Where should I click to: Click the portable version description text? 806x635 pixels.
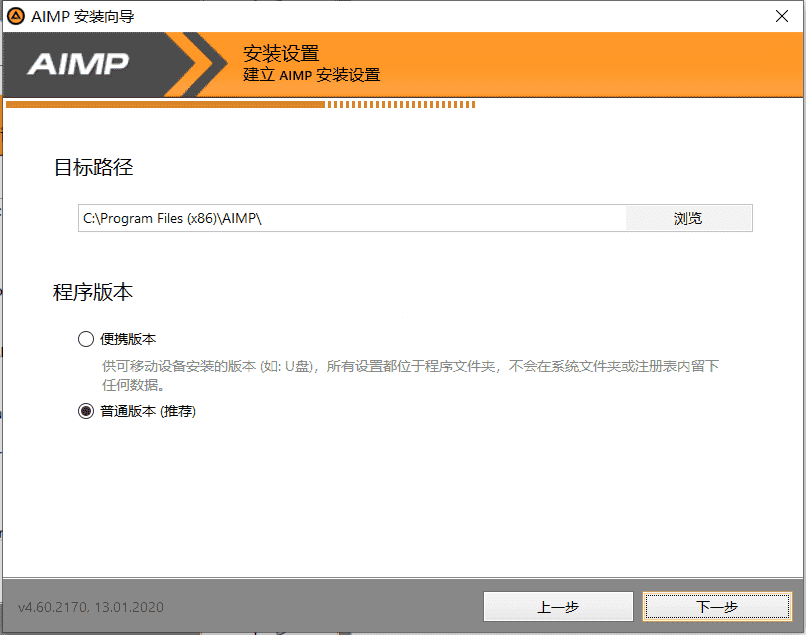410,375
